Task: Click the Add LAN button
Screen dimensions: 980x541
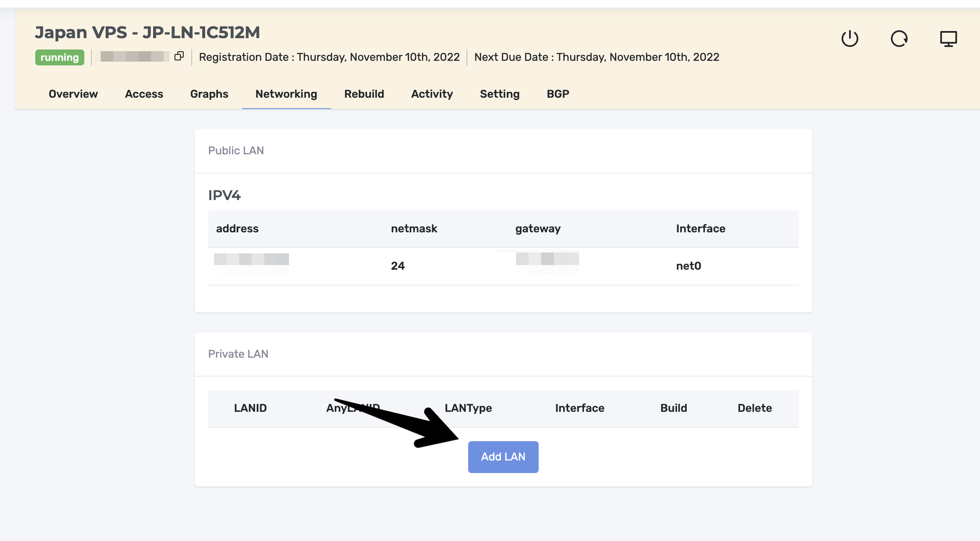Action: click(x=503, y=457)
